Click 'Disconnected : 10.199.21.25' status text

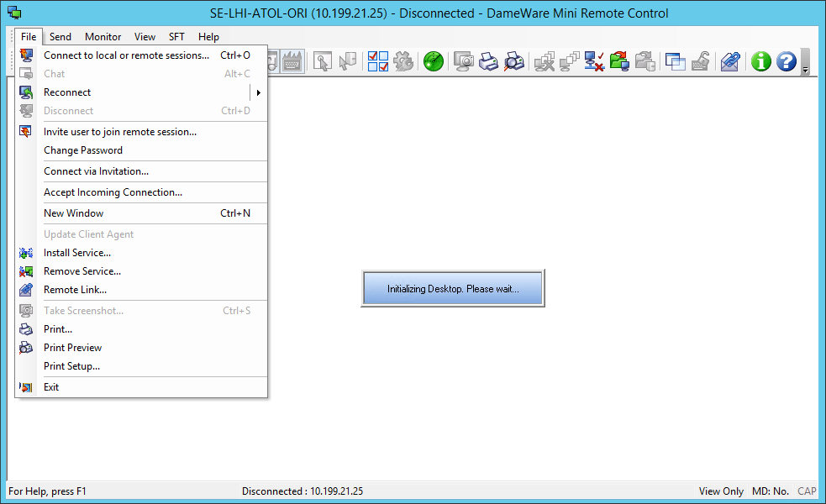(303, 491)
